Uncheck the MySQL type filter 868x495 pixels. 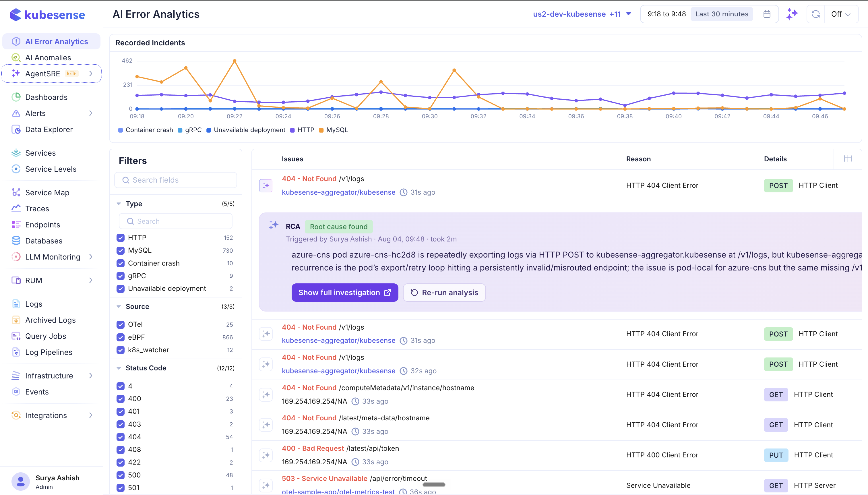coord(120,251)
